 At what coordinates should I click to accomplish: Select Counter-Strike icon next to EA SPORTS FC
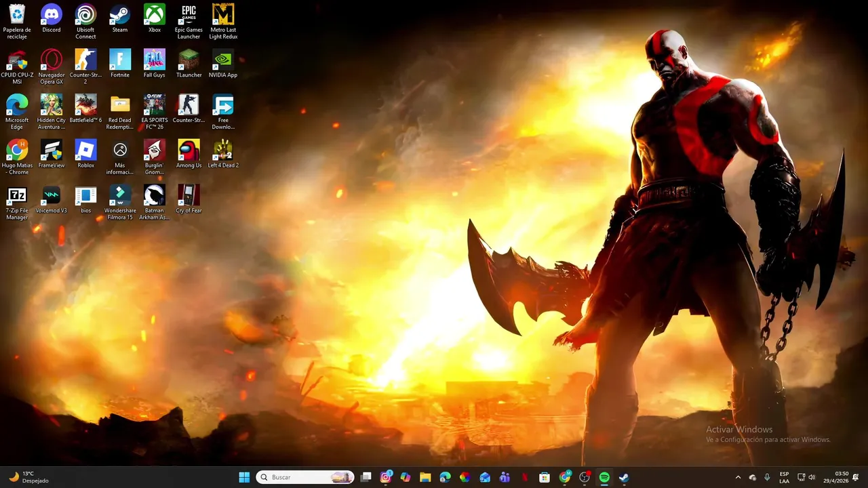(x=189, y=108)
